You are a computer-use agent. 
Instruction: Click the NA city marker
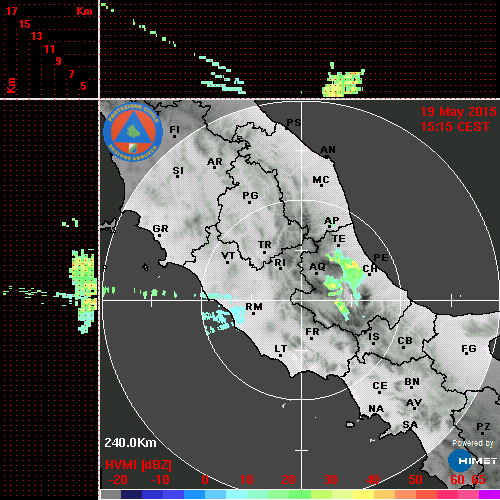(376, 408)
